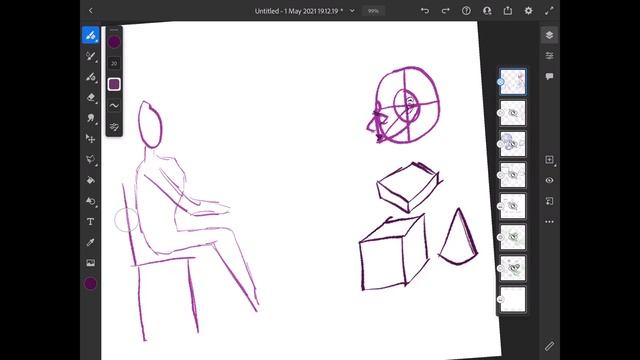Viewport: 640px width, 360px height.
Task: Open the brush settings sliders
Action: point(114,127)
